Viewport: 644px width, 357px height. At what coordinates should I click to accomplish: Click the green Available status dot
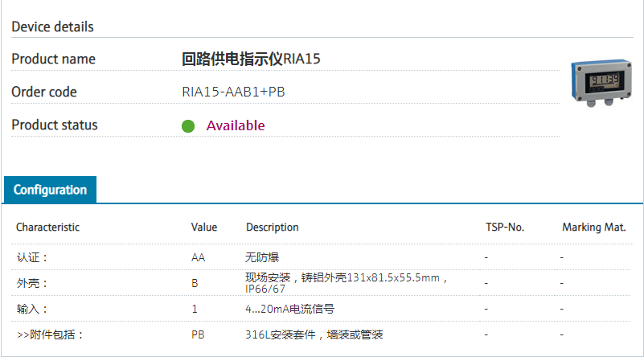188,126
